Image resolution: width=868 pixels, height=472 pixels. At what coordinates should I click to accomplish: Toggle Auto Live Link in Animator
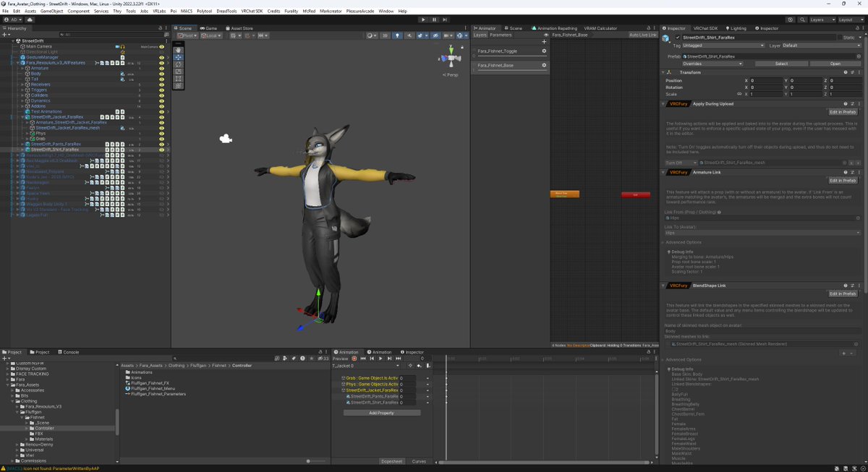click(x=643, y=35)
